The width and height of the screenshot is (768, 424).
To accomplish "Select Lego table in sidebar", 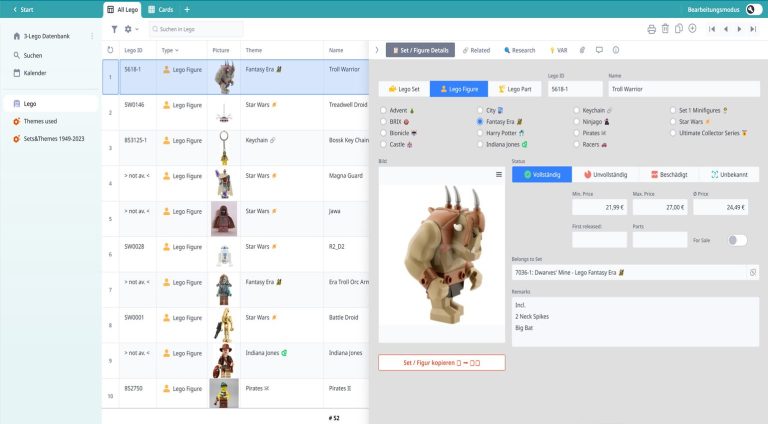I will [50, 104].
